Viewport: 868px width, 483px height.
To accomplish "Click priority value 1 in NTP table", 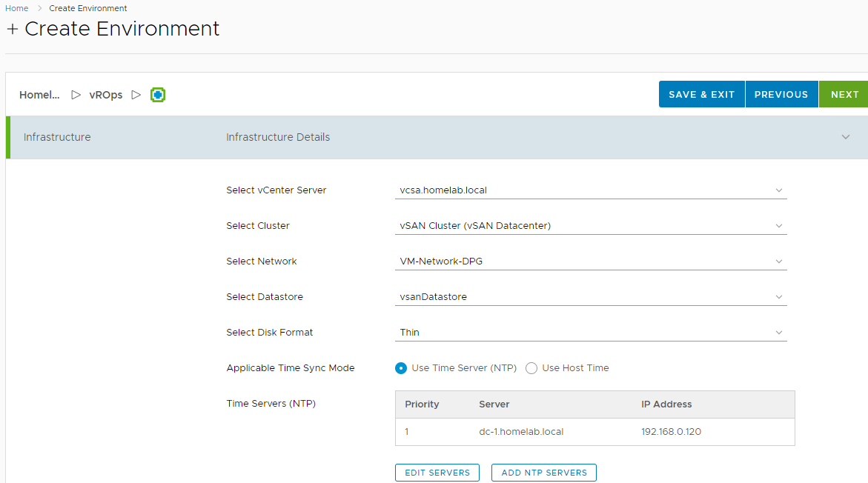I will [407, 432].
